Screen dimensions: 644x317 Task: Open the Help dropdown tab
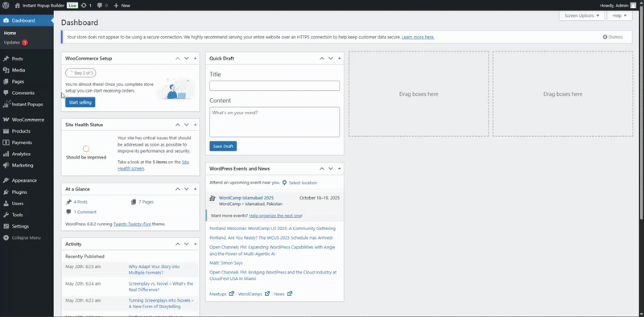click(x=619, y=15)
